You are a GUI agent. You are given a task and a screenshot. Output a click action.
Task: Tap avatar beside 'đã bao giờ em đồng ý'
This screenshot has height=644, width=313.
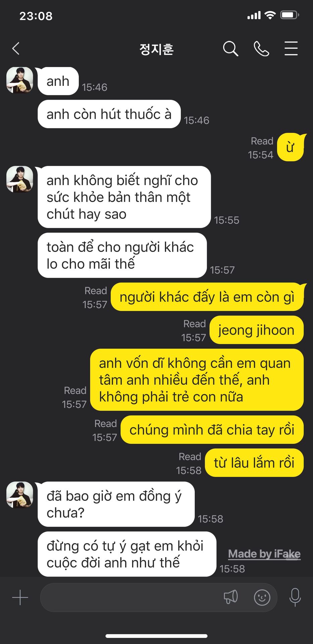(x=20, y=495)
